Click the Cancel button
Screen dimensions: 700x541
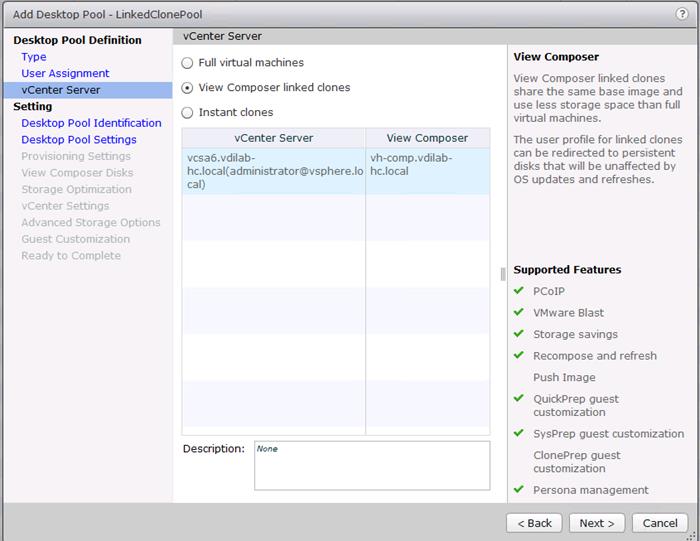[x=660, y=523]
